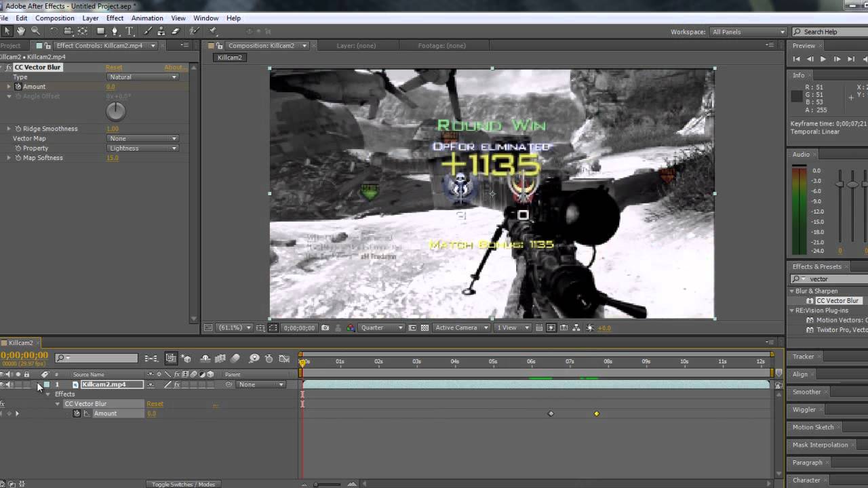Open the Animation menu
Screen dimensions: 868x488
[147, 18]
